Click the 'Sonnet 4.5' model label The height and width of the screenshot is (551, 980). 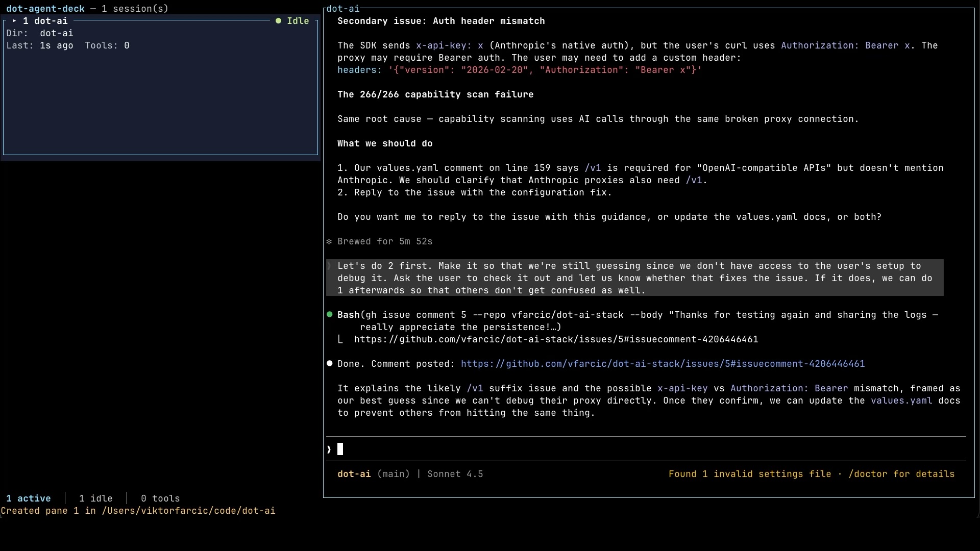(x=455, y=474)
